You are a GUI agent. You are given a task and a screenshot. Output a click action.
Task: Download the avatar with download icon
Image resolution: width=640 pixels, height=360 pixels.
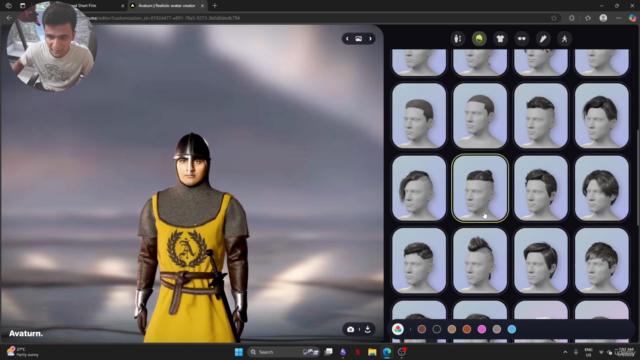[x=368, y=329]
